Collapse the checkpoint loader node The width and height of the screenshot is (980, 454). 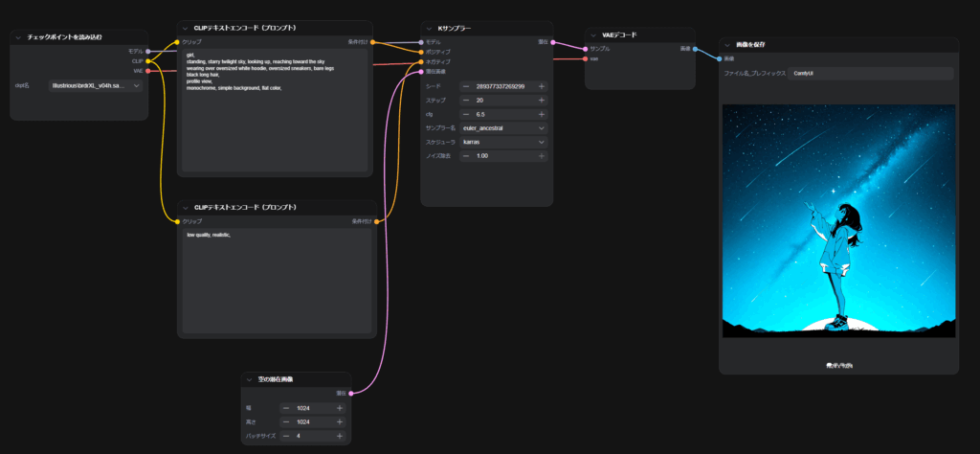coord(18,37)
